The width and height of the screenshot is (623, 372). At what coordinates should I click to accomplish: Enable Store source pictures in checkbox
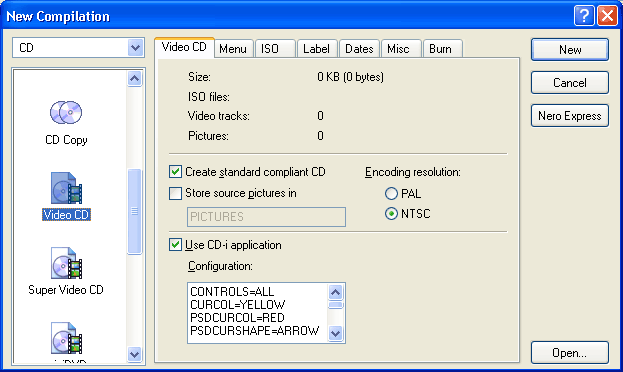point(175,193)
